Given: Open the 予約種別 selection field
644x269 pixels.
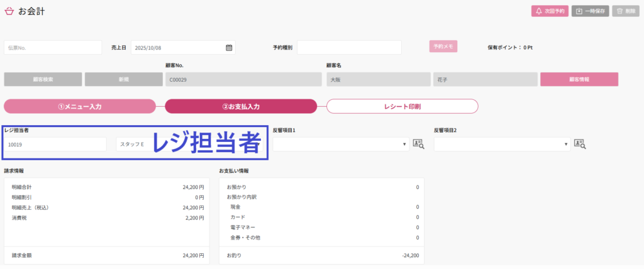Looking at the screenshot, I should click(348, 48).
